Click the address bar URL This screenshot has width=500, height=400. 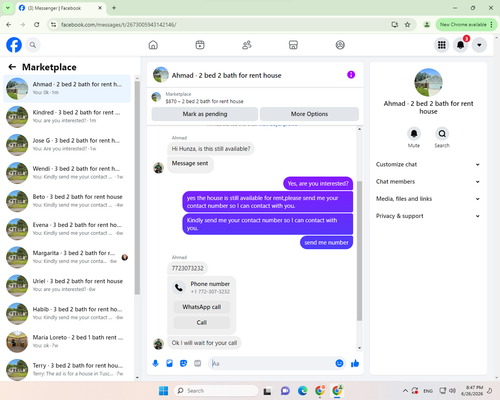119,25
